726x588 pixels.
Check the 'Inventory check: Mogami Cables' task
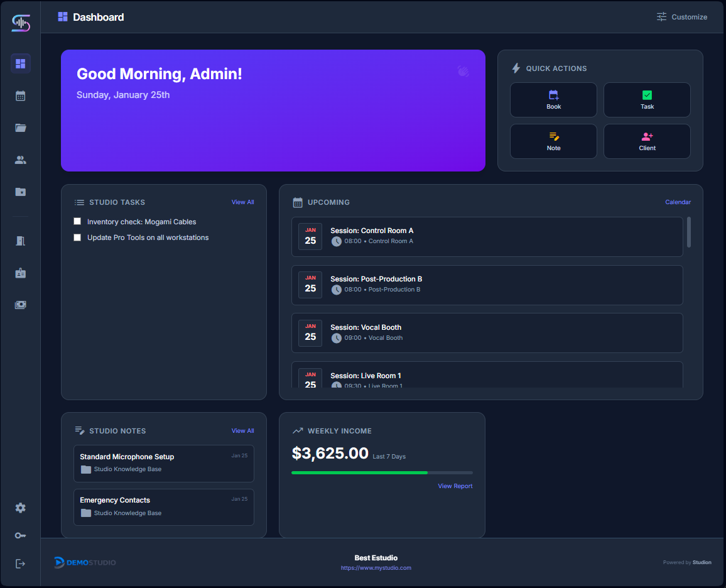77,221
